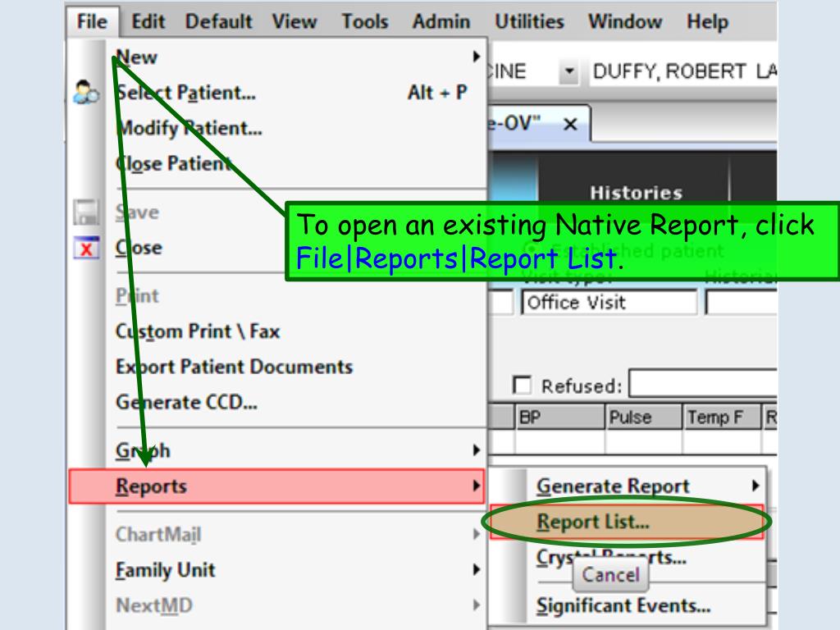Image resolution: width=840 pixels, height=630 pixels.
Task: Open the Edit menu
Action: pyautogui.click(x=148, y=22)
